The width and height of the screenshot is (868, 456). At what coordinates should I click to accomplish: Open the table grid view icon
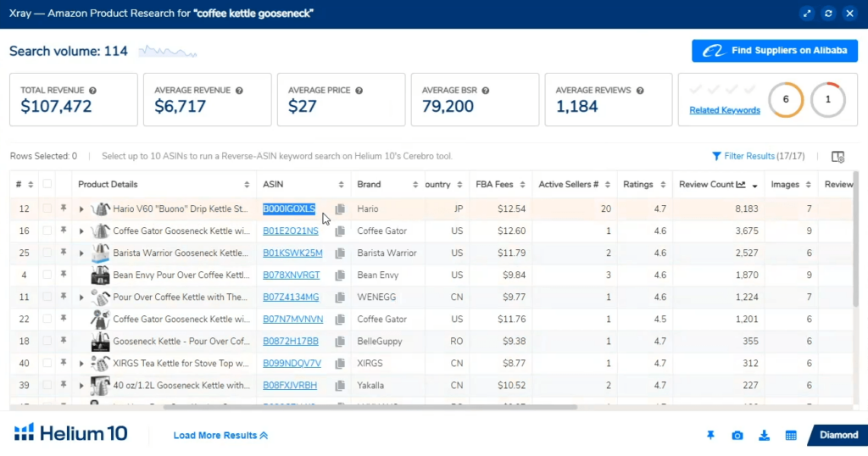[791, 436]
